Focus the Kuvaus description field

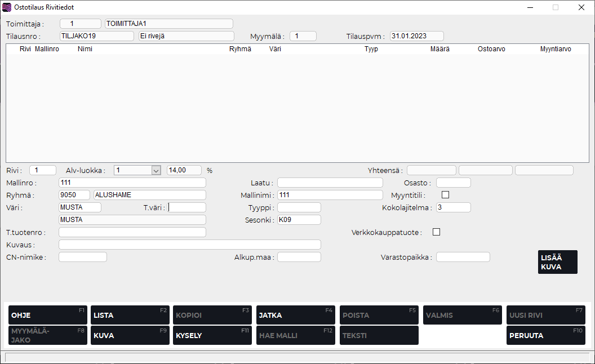tap(189, 245)
